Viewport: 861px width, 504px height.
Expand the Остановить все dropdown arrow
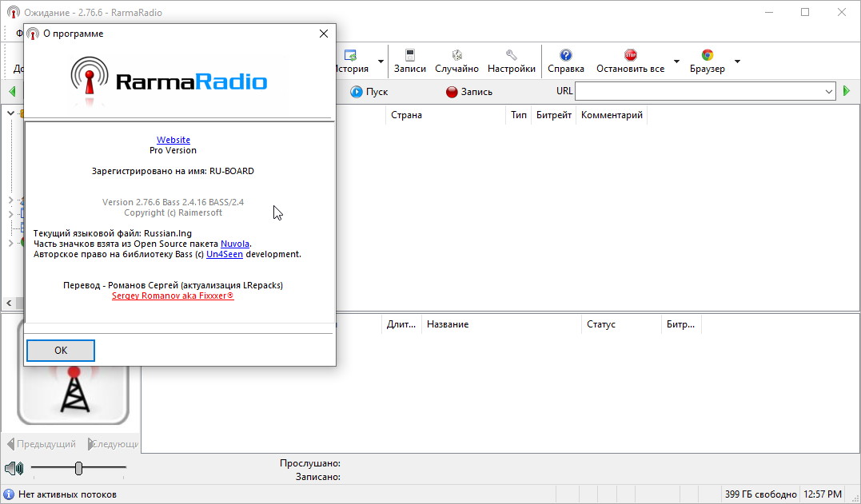pos(676,62)
